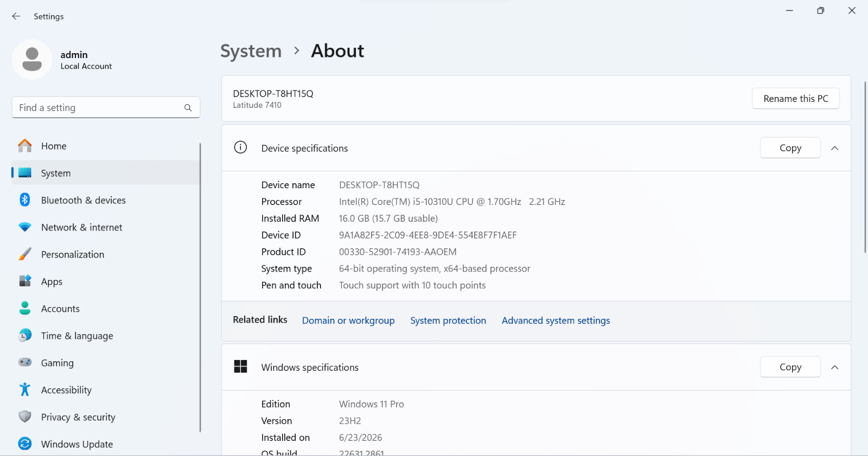Click the Apps icon in sidebar
868x456 pixels.
coord(25,281)
